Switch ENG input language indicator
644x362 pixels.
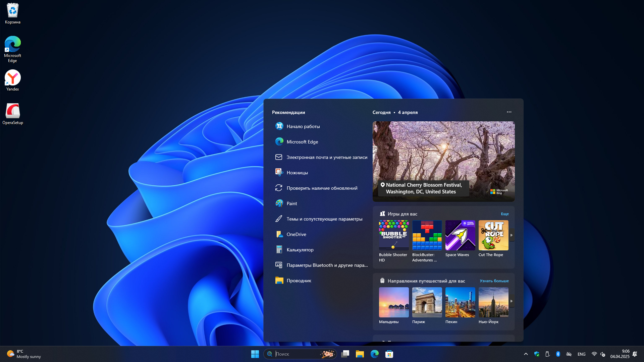coord(581,354)
